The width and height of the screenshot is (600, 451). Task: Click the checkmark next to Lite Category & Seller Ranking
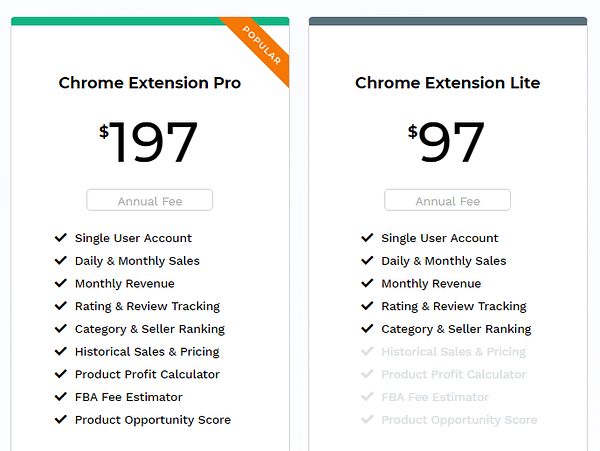367,329
